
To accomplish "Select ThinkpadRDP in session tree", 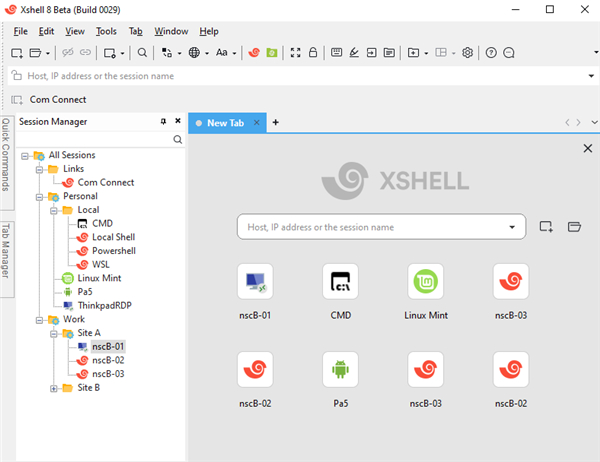I will pos(104,305).
